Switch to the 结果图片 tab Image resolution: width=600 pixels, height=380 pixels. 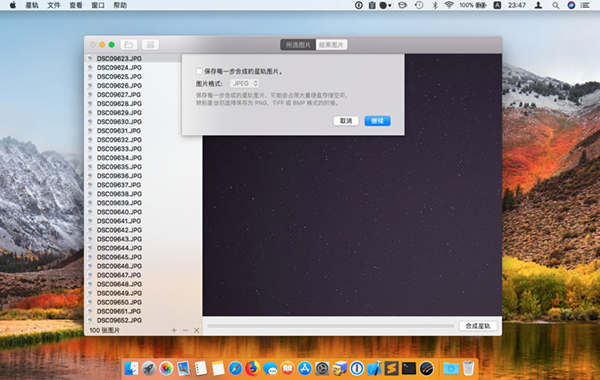(x=331, y=45)
